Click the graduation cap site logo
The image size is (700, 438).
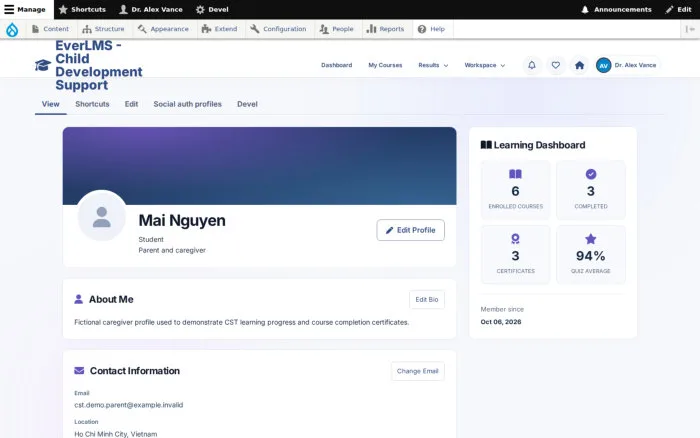pos(43,65)
